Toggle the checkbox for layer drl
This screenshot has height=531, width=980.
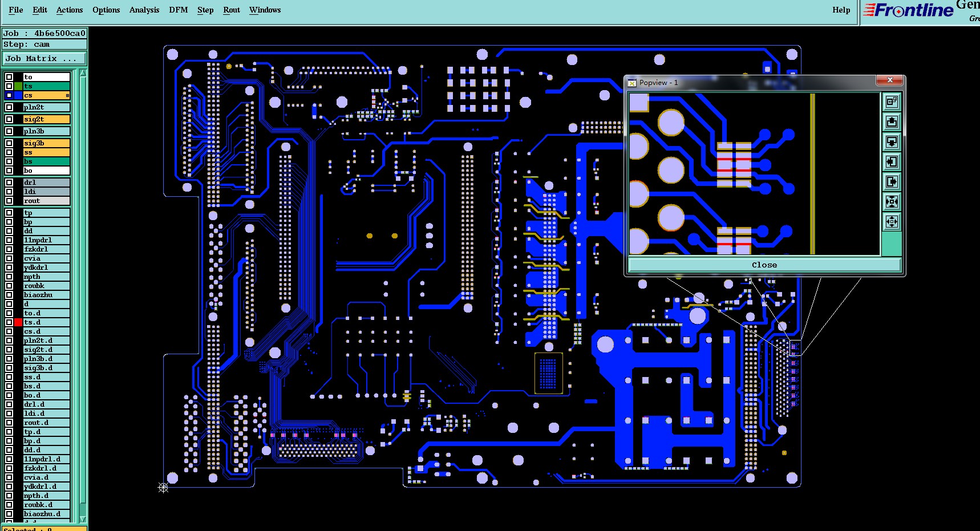point(9,183)
